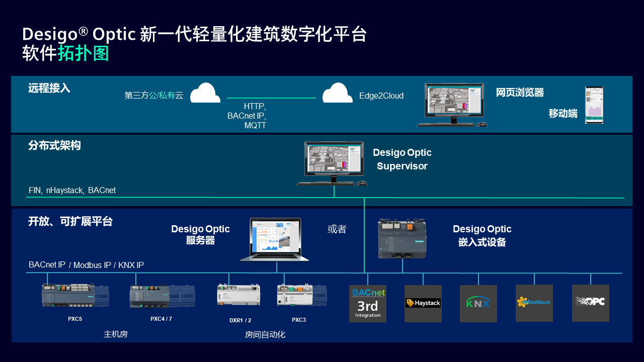This screenshot has height=362, width=644.
Task: Click the FIN, nHaystack, BACnet text
Action: click(72, 191)
